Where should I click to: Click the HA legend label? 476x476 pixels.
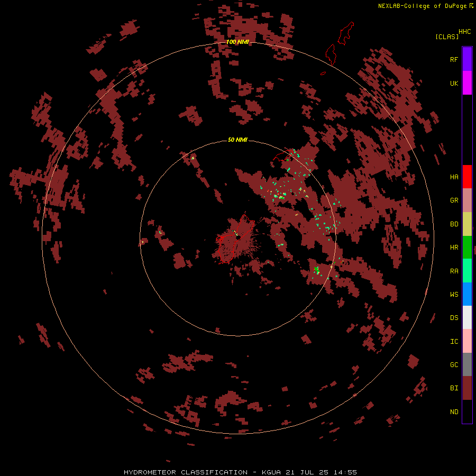tap(454, 177)
